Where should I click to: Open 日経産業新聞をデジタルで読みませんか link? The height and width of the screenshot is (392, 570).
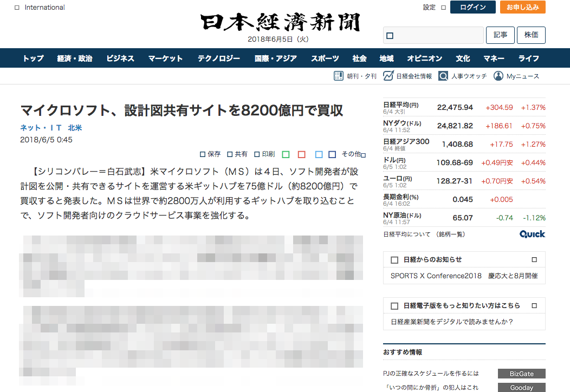[452, 322]
